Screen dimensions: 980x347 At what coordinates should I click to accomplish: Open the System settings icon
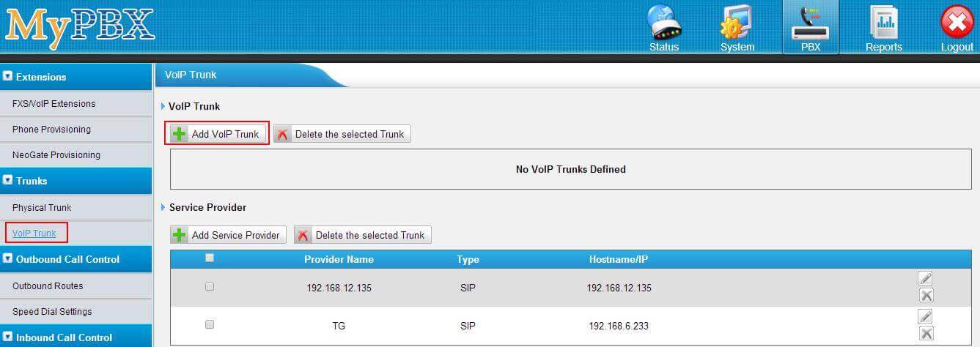click(737, 27)
